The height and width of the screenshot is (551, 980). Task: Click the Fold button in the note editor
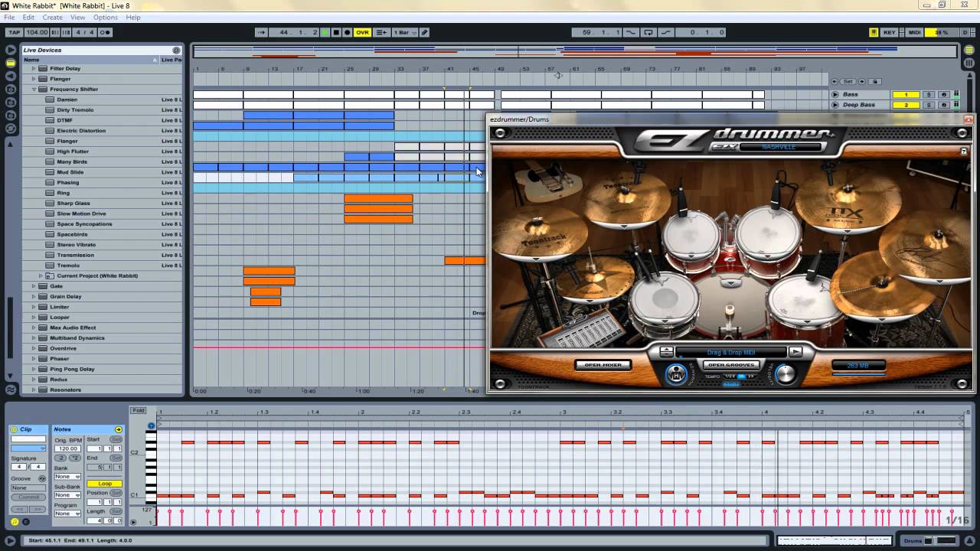pyautogui.click(x=139, y=411)
